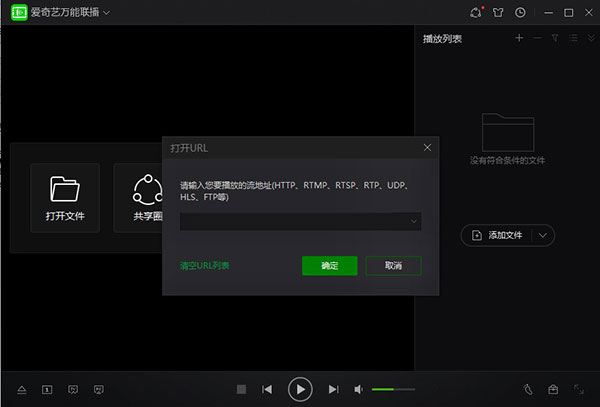Image resolution: width=600 pixels, height=407 pixels.
Task: Expand the 添加文件 dropdown arrow
Action: (x=543, y=235)
